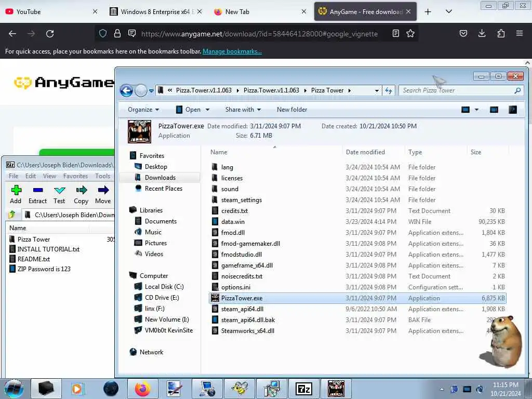Image resolution: width=532 pixels, height=399 pixels.
Task: Select ZIP Password is 123 file
Action: pyautogui.click(x=44, y=269)
